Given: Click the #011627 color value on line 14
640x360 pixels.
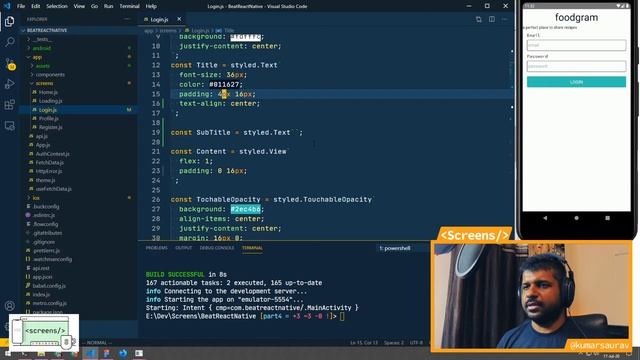Looking at the screenshot, I should click(x=224, y=84).
